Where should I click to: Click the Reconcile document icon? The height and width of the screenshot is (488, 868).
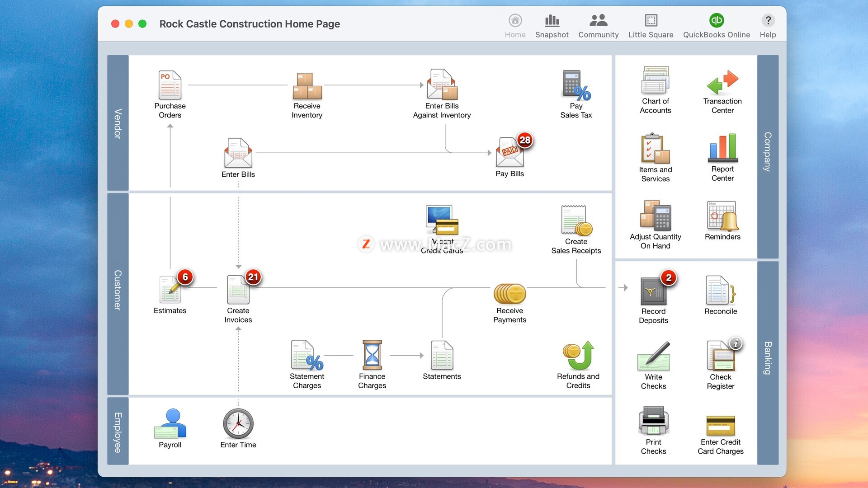tap(721, 290)
